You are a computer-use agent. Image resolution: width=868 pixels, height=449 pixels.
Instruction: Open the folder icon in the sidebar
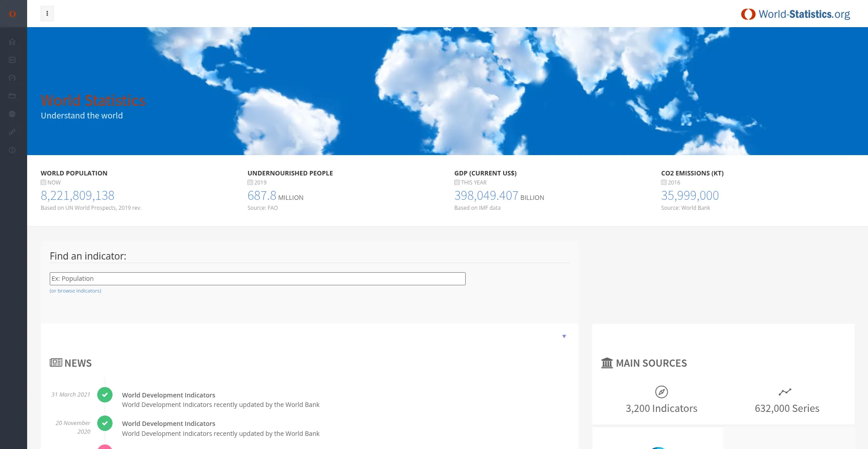pos(12,96)
